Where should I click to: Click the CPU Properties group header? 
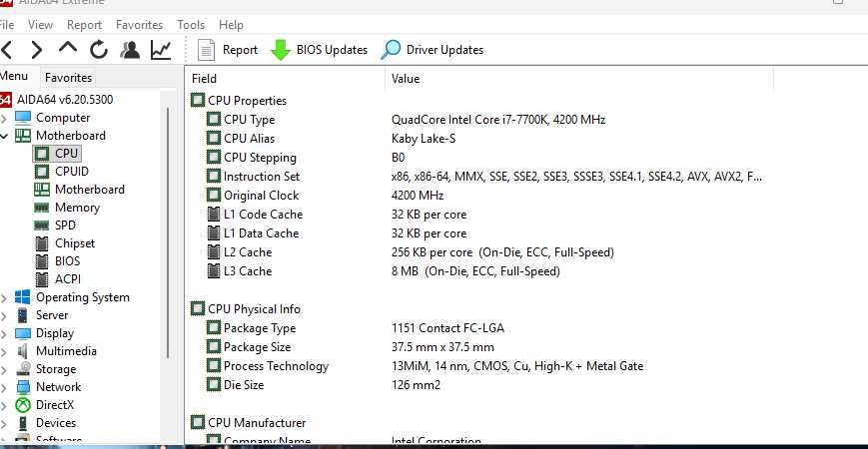point(247,101)
